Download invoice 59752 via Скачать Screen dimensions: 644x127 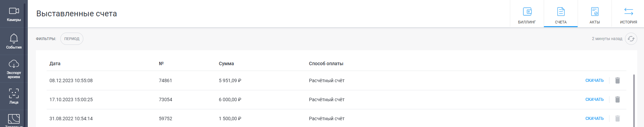[x=595, y=119]
